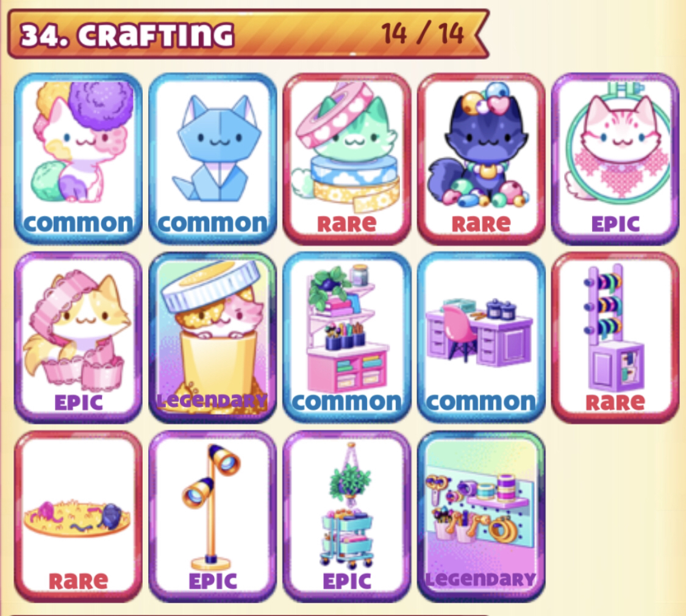Click the Legendary label on jar cat card

click(212, 400)
